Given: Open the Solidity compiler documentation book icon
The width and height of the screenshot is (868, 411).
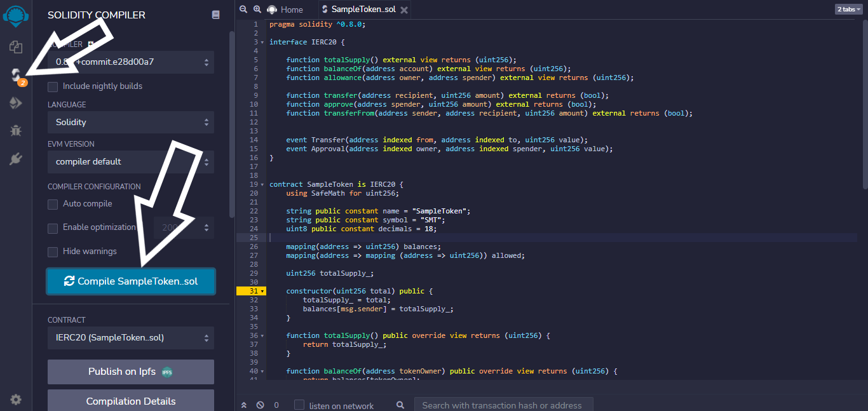Looking at the screenshot, I should point(215,15).
